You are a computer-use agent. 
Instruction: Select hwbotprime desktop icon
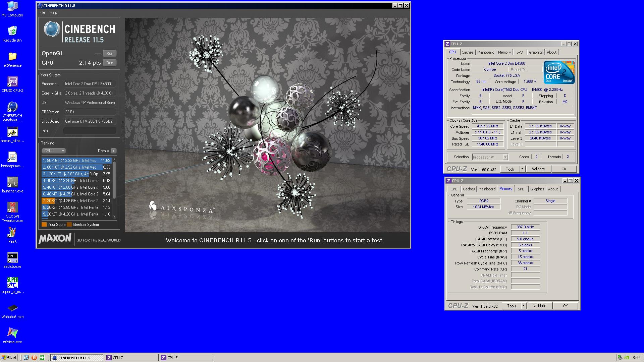click(x=12, y=160)
